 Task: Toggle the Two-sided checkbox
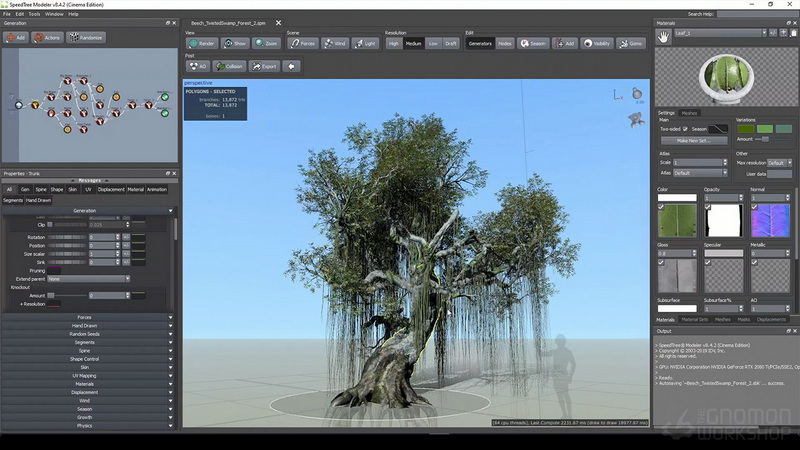(685, 129)
